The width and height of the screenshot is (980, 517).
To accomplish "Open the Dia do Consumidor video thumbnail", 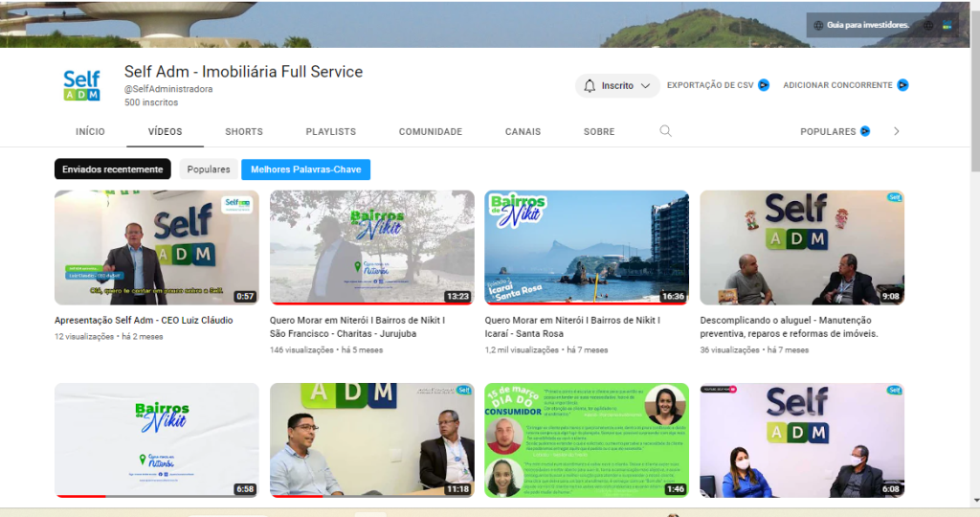I will coord(587,440).
